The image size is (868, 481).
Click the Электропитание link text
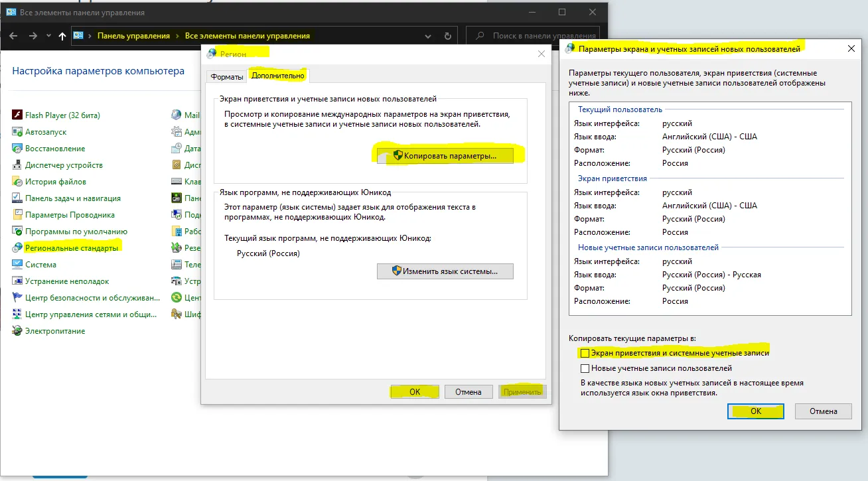click(x=55, y=331)
